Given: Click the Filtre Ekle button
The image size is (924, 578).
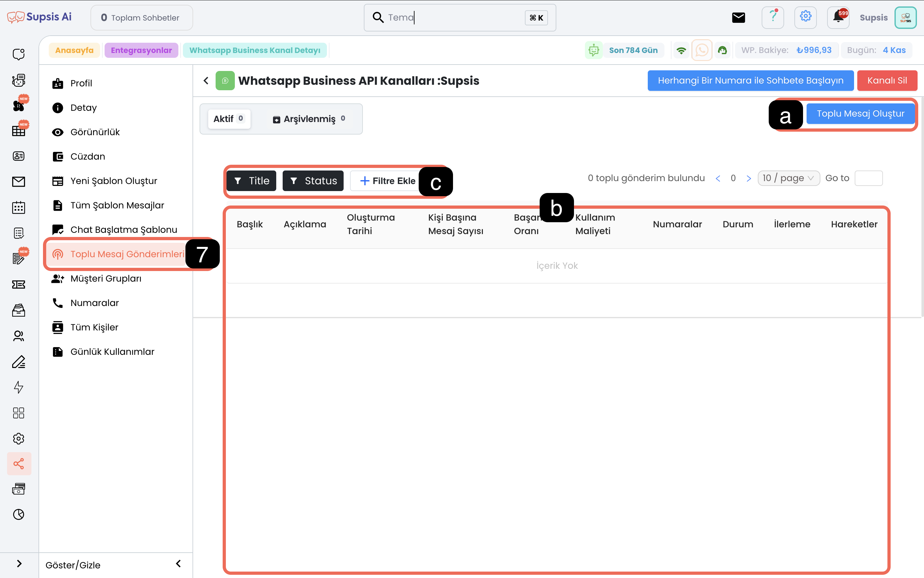Looking at the screenshot, I should click(386, 181).
